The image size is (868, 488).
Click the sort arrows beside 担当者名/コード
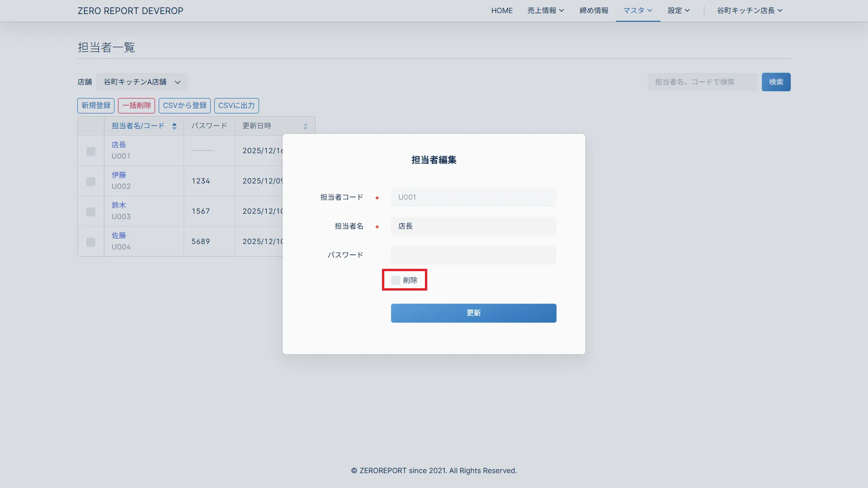174,127
